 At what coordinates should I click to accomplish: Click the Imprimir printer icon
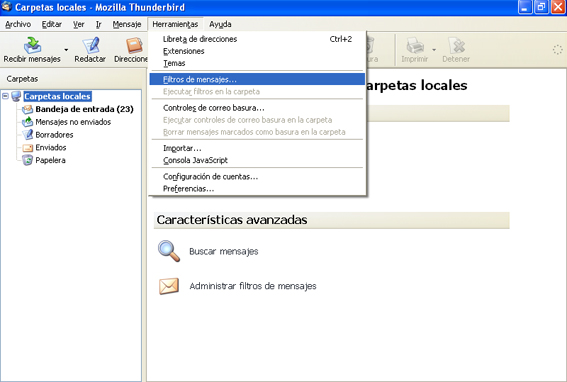pos(415,45)
